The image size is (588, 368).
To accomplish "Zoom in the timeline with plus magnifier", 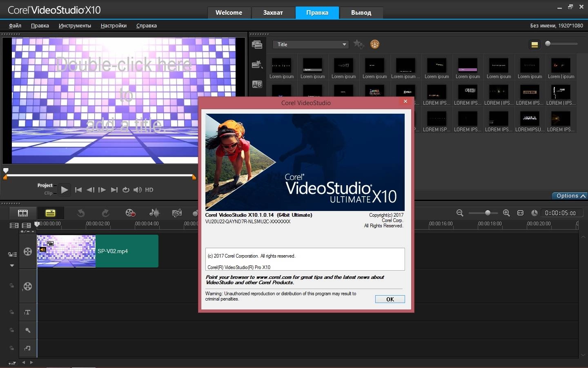I will click(506, 213).
